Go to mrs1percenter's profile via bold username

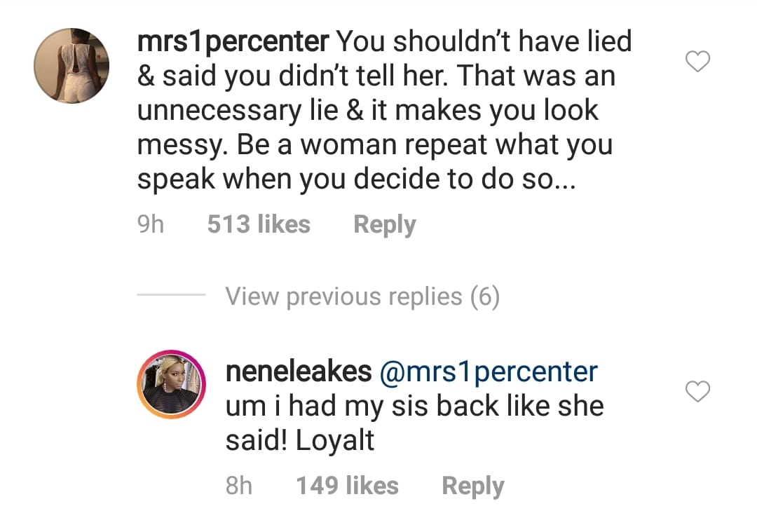[x=234, y=42]
